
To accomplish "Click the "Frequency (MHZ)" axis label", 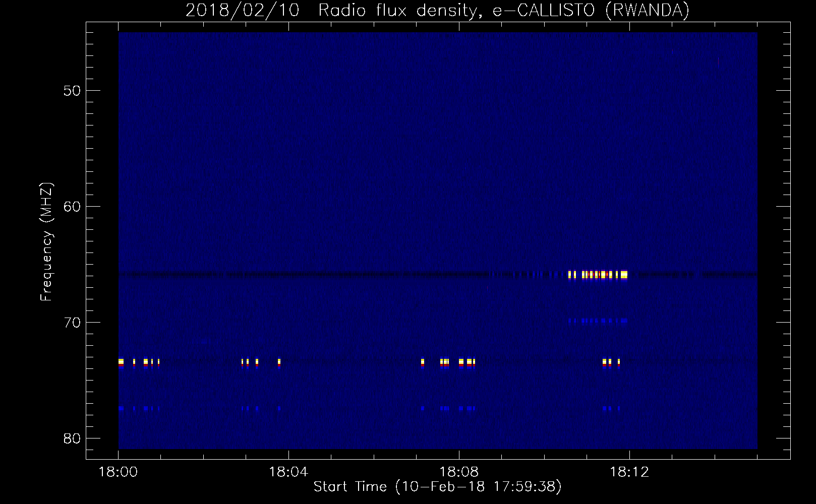I will pyautogui.click(x=46, y=242).
